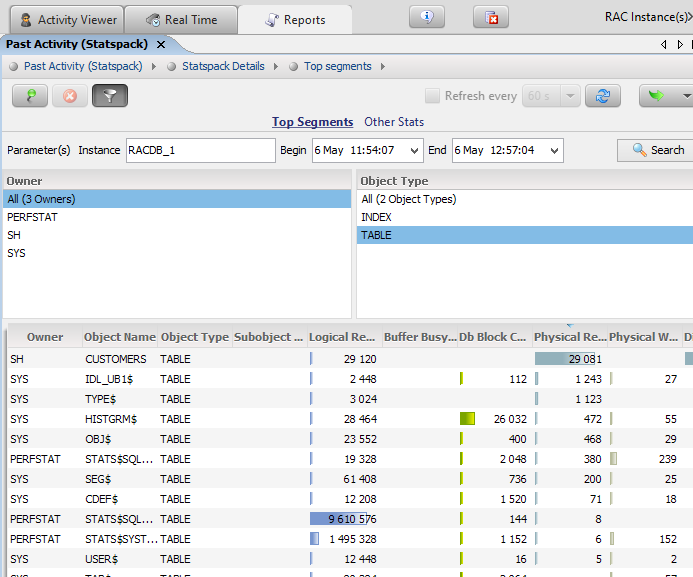Switch to the Activity Viewer tab
The width and height of the screenshot is (693, 577).
[67, 19]
